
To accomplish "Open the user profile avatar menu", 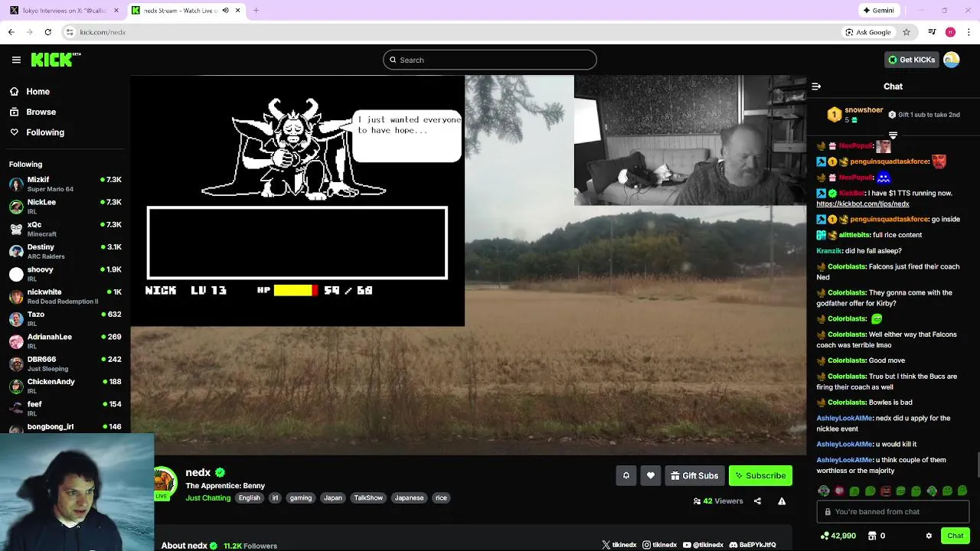I will pyautogui.click(x=952, y=60).
